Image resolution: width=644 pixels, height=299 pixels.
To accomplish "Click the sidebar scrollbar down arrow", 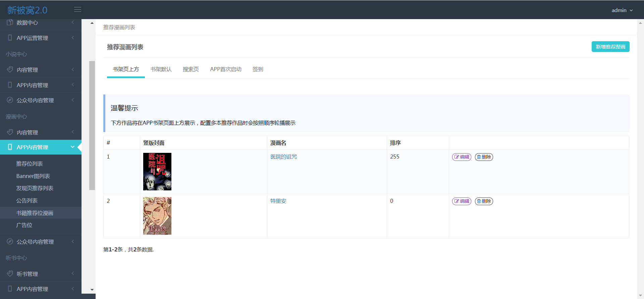I will point(92,290).
